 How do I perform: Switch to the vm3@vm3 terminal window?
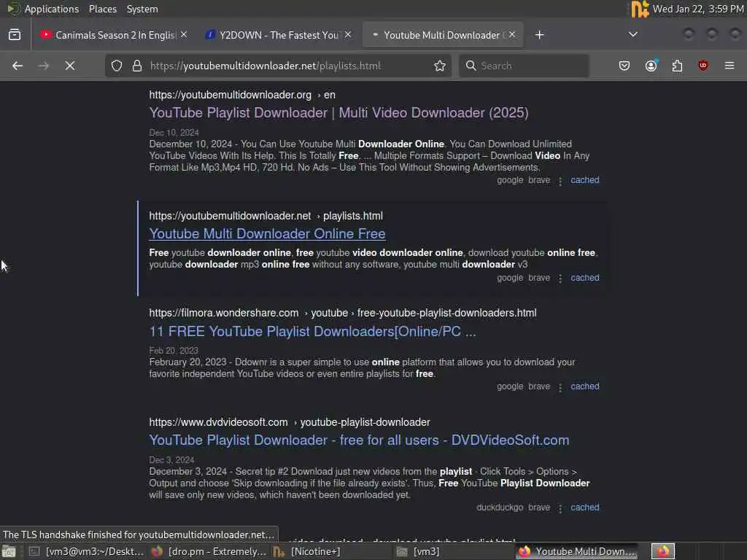tap(86, 551)
